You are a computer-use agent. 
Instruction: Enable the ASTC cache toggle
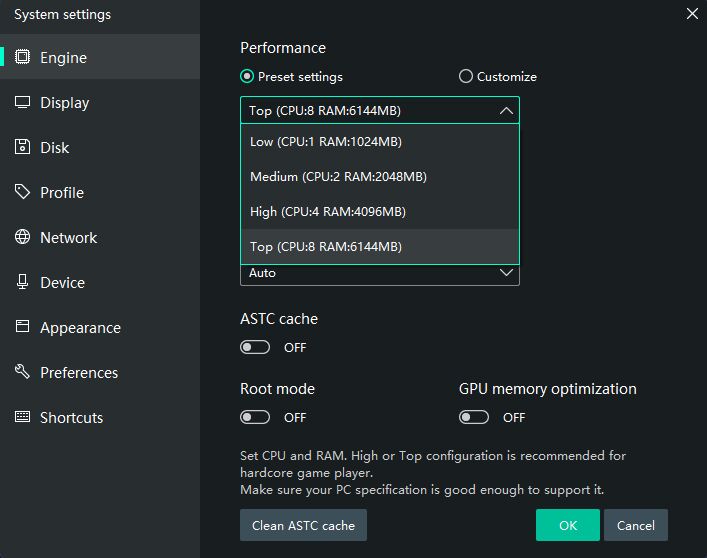(255, 347)
